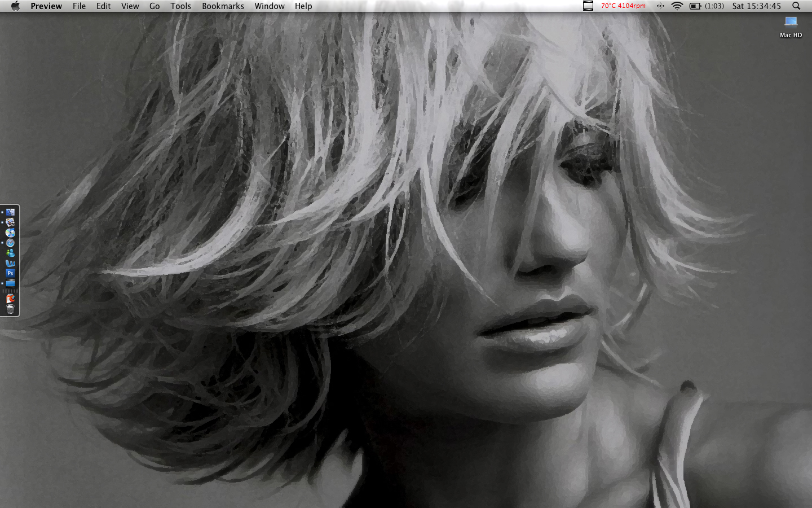Open the Go menu
This screenshot has width=812, height=508.
155,6
